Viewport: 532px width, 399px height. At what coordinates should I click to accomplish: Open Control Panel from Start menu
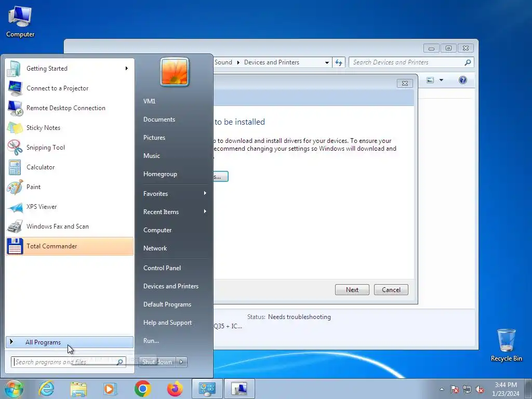coord(162,268)
